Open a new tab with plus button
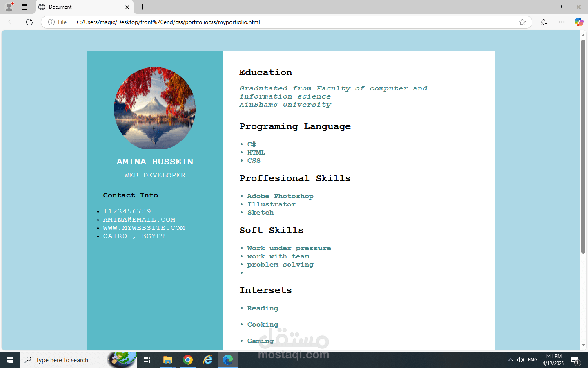This screenshot has height=368, width=588. coord(142,7)
